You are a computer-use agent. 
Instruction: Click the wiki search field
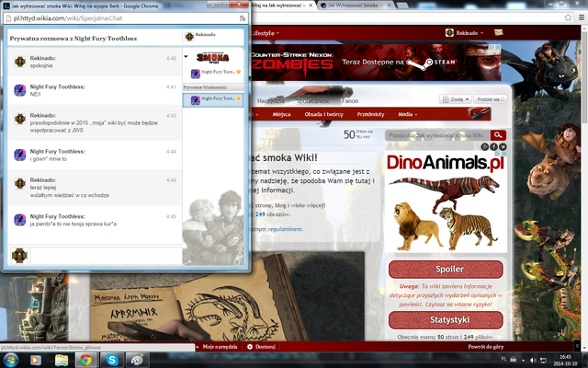(437, 135)
